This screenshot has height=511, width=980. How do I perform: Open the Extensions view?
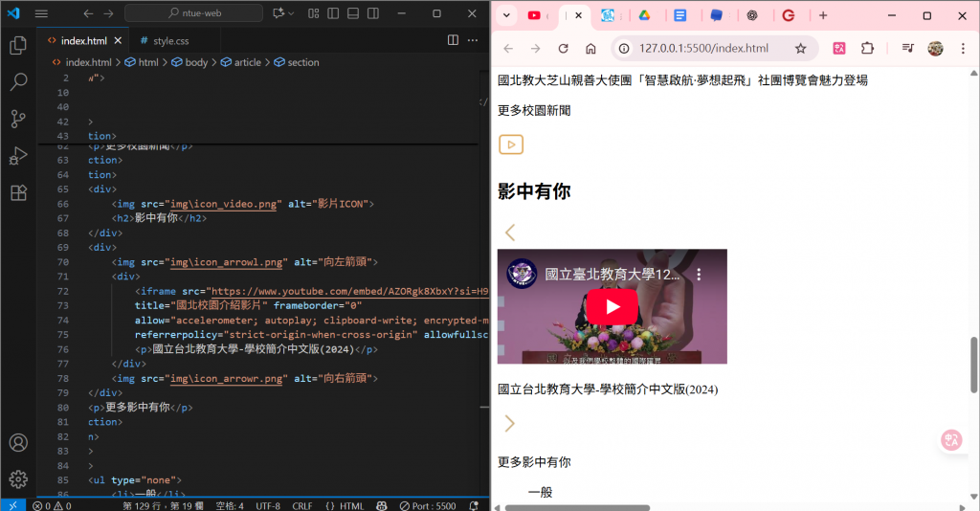point(18,192)
